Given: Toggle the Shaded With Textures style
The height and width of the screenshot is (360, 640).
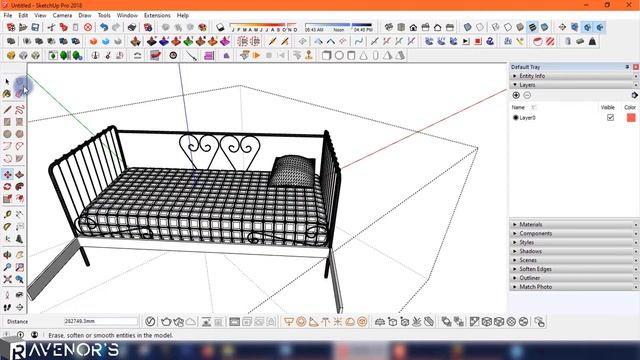Looking at the screenshot, I should pyautogui.click(x=532, y=27).
